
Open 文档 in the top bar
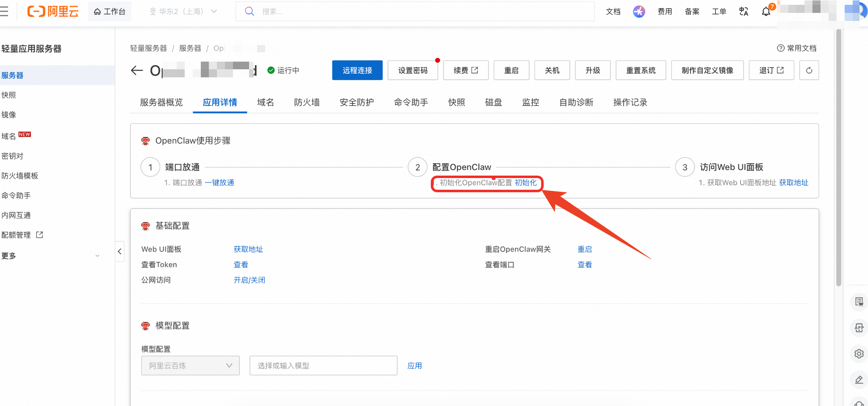[x=613, y=12]
